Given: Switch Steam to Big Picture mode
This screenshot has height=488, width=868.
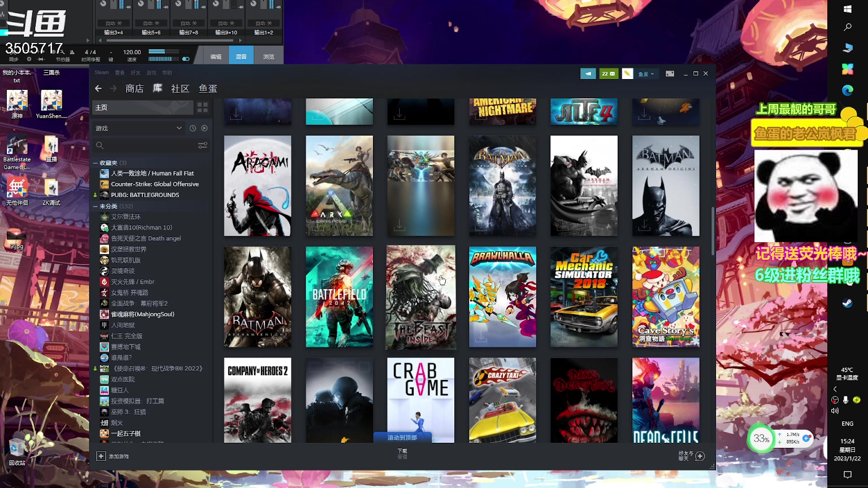Looking at the screenshot, I should point(670,73).
